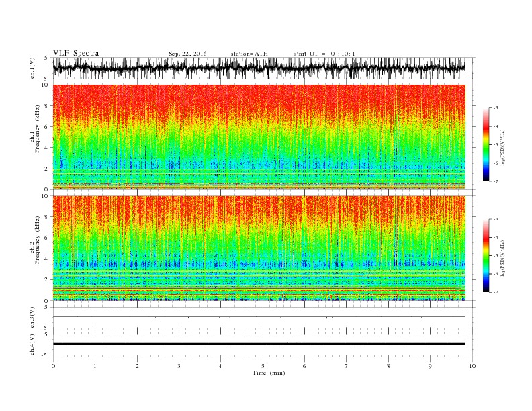Click the 'ch.4(V)' axis label
This screenshot has height=411, width=532.
coord(32,345)
